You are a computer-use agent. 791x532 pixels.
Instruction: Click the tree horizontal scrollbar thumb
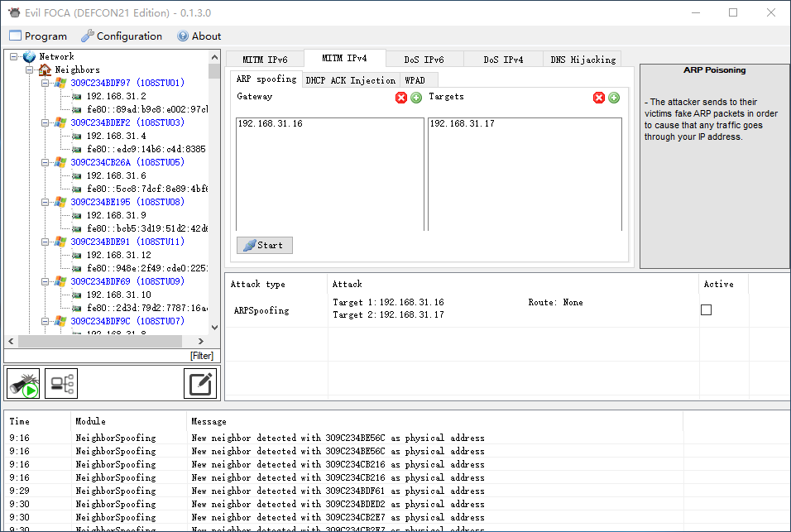[100, 341]
